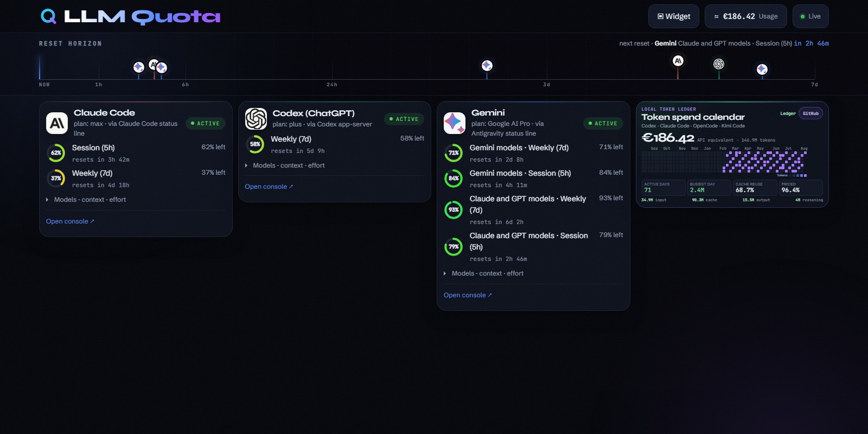Select the Claude marker before the 6h tick
The height and width of the screenshot is (434, 868).
(154, 65)
